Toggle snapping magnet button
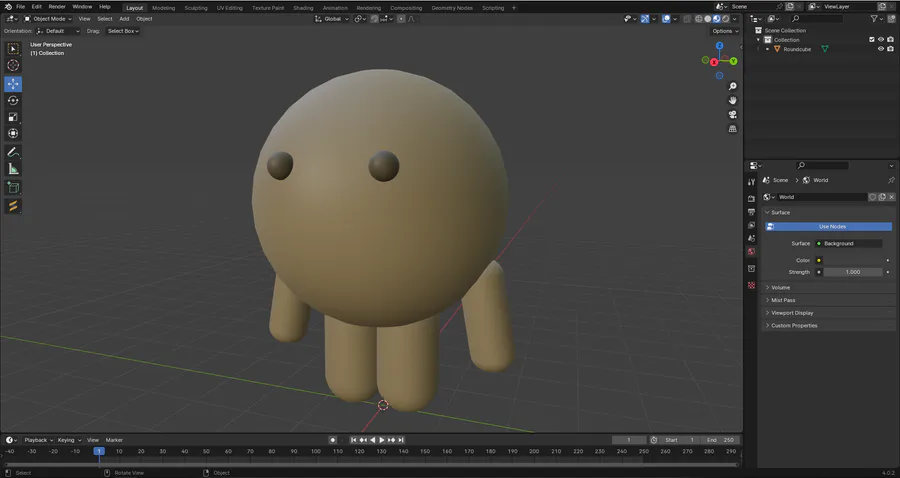This screenshot has width=900, height=478. [374, 19]
